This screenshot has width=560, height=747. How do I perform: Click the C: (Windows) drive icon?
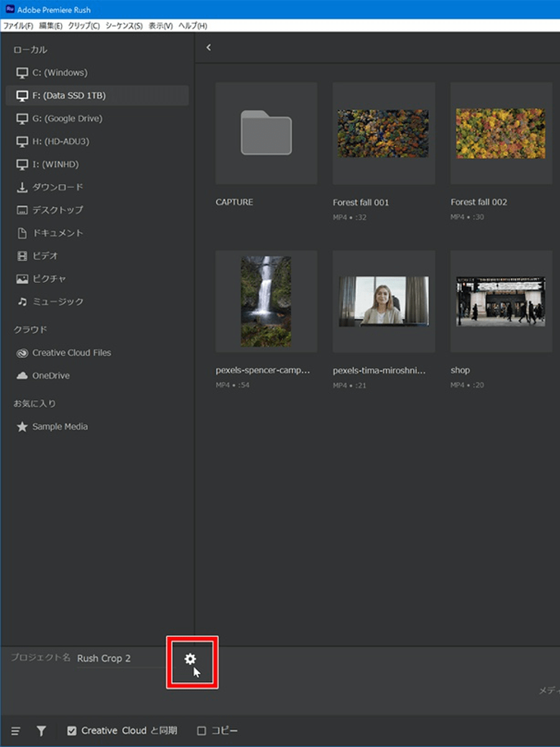tap(22, 73)
